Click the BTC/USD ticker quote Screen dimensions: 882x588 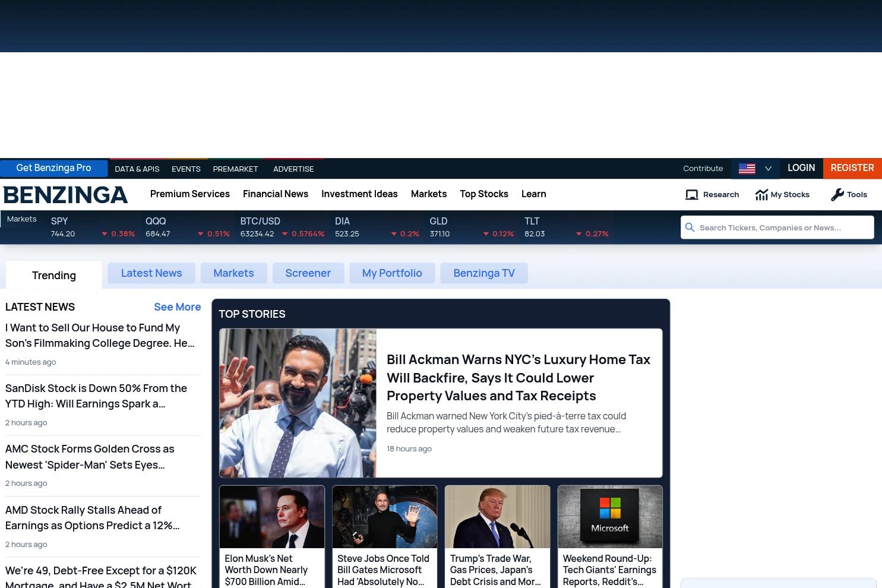point(282,227)
